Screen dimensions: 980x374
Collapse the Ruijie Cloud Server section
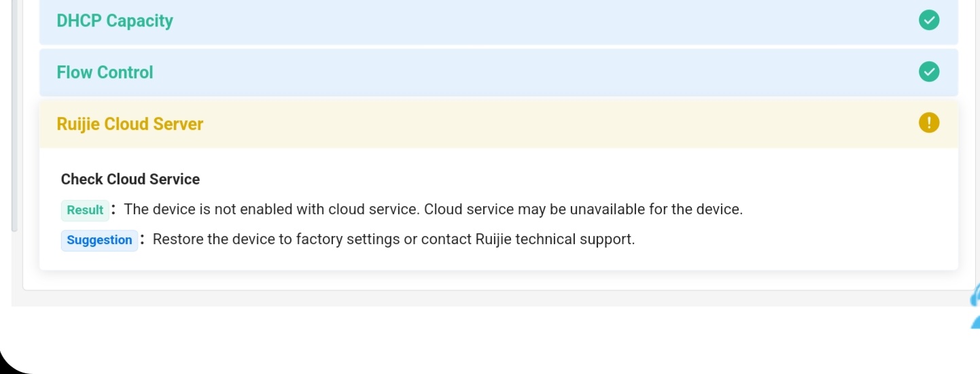(130, 124)
